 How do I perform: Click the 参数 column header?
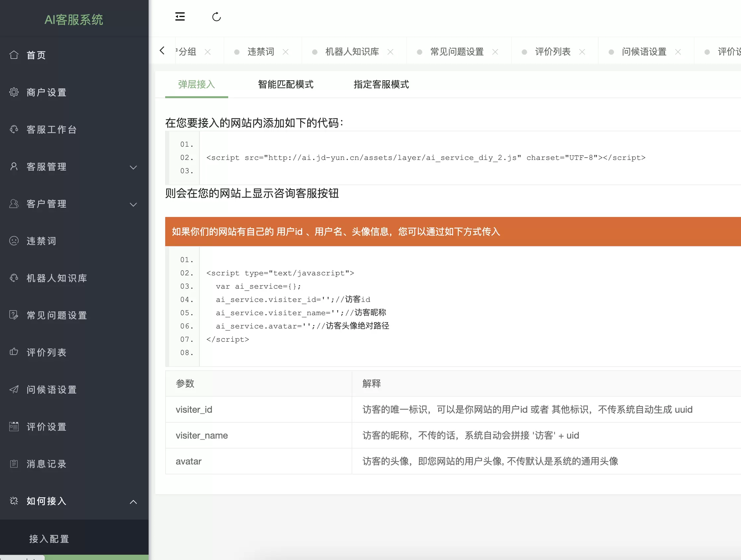tap(259, 384)
